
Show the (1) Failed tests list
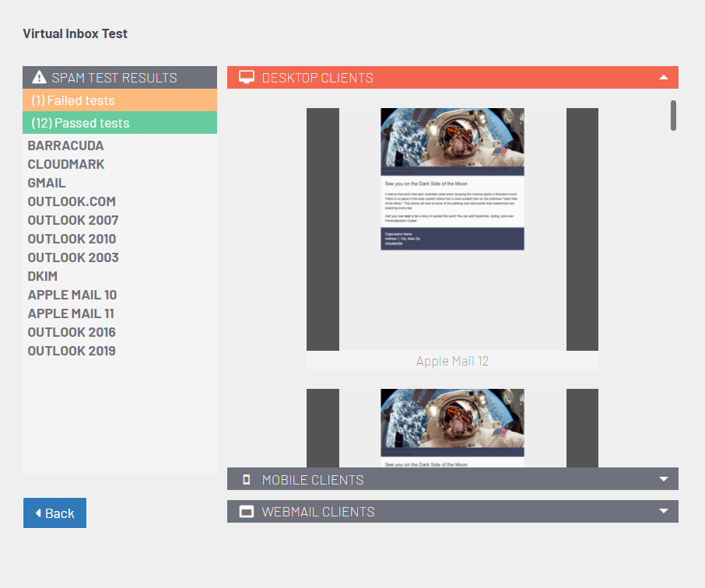[120, 100]
